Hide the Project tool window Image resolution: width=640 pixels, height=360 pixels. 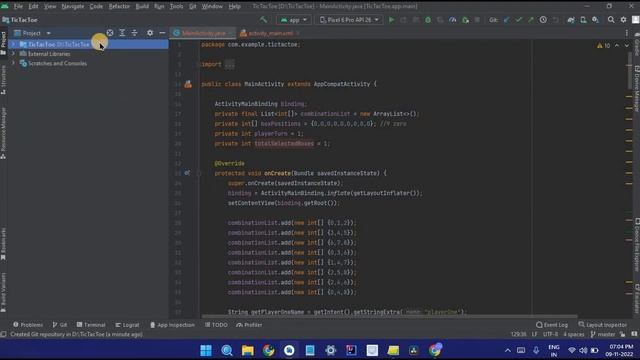162,33
